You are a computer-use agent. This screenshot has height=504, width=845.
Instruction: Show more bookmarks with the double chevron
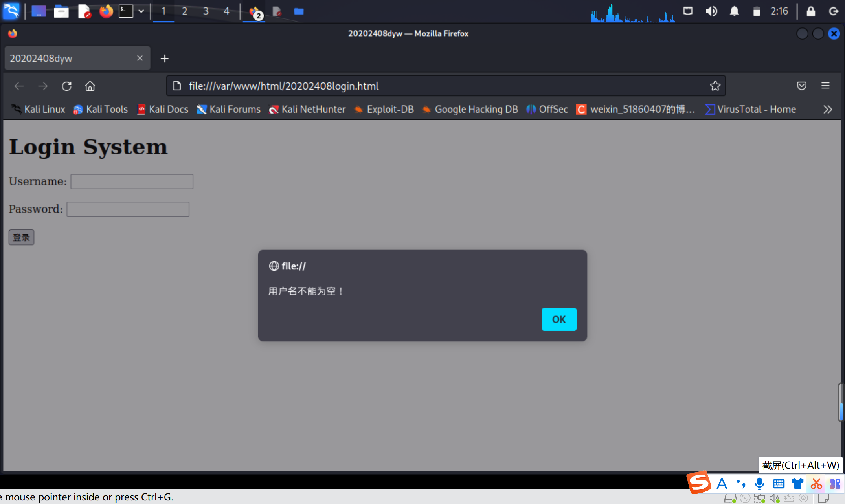point(828,109)
